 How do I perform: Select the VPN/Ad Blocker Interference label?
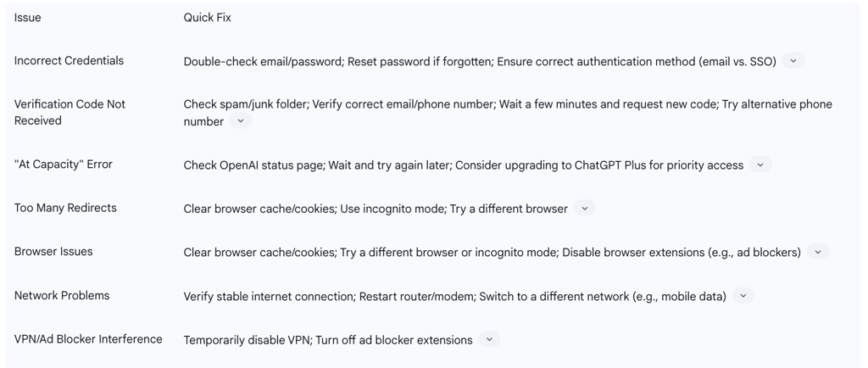[x=88, y=339]
